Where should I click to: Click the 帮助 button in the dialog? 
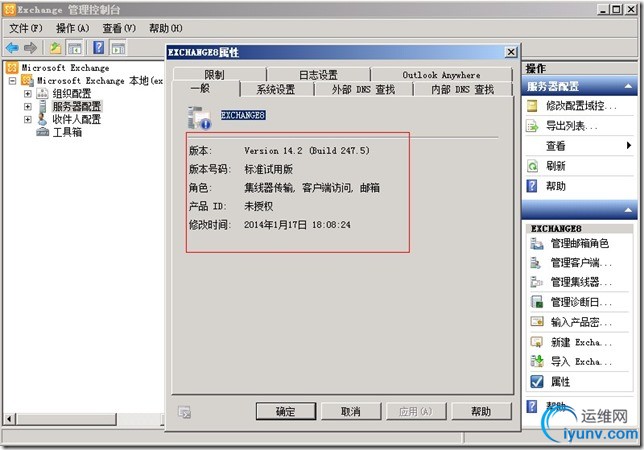coord(481,411)
